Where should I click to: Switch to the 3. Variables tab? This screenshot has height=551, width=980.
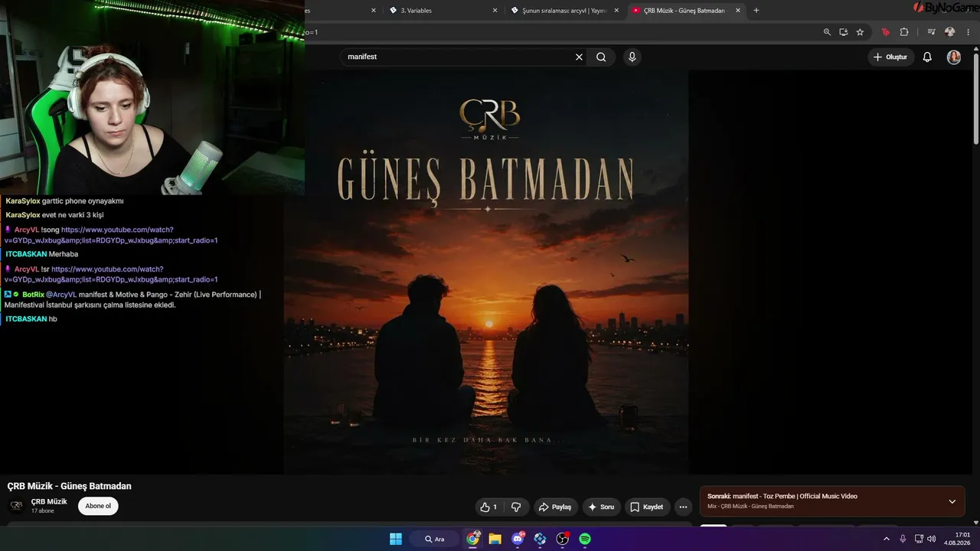(443, 10)
